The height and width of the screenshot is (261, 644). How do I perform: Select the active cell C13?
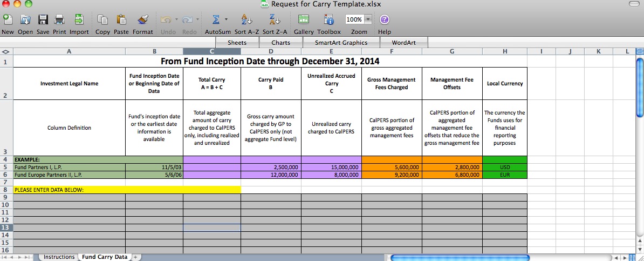212,227
